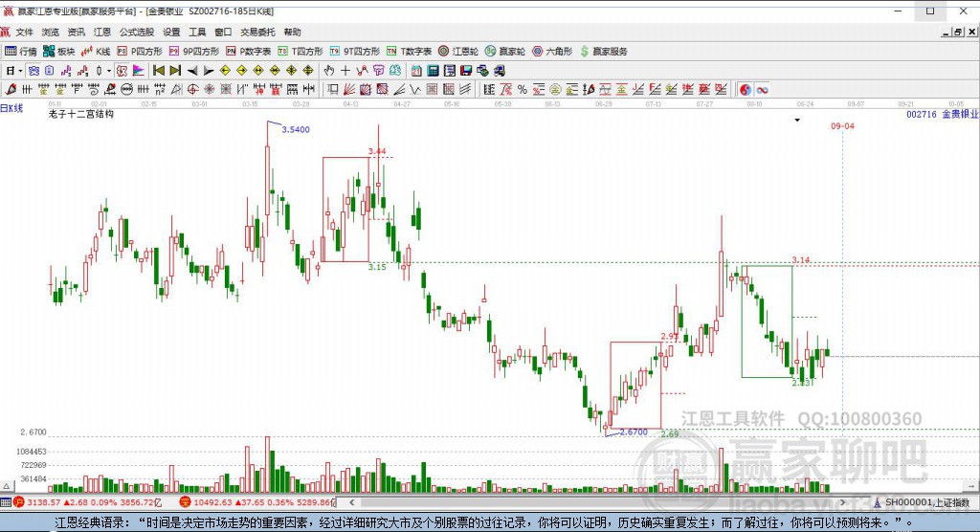This screenshot has height=532, width=980.
Task: Click the last yellow diamond four-arrow icon
Action: (x=307, y=71)
